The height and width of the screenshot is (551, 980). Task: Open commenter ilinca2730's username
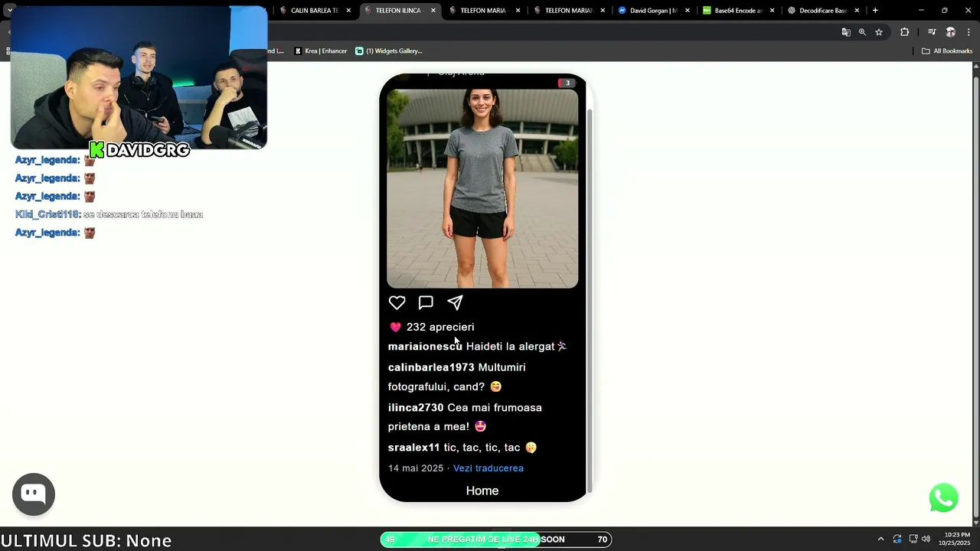coord(416,408)
